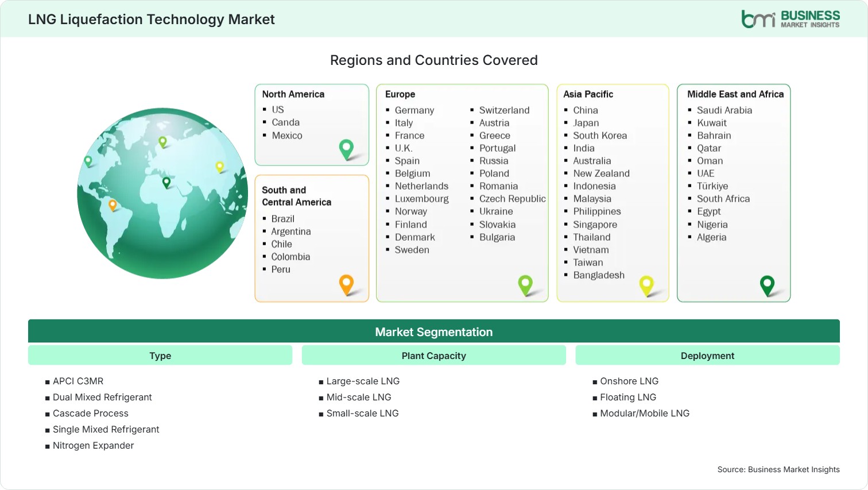
Task: Click 'Switzerland' in Europe list
Action: click(505, 110)
